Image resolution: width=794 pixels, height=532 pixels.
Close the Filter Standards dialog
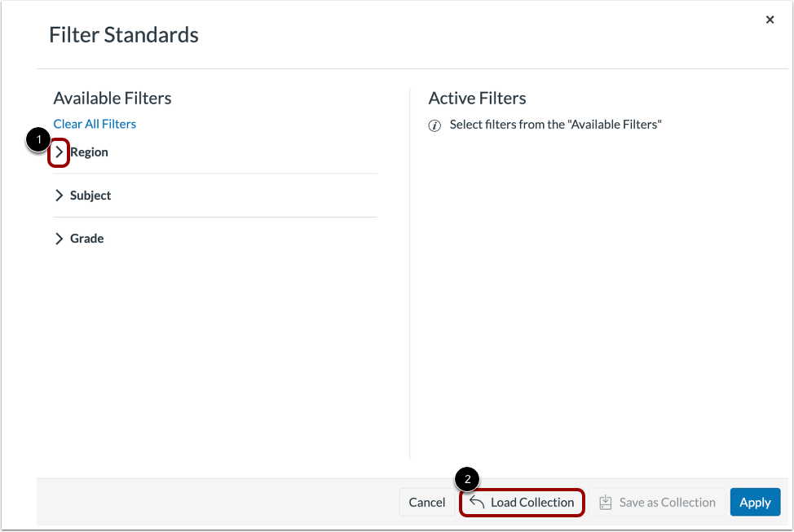click(770, 20)
